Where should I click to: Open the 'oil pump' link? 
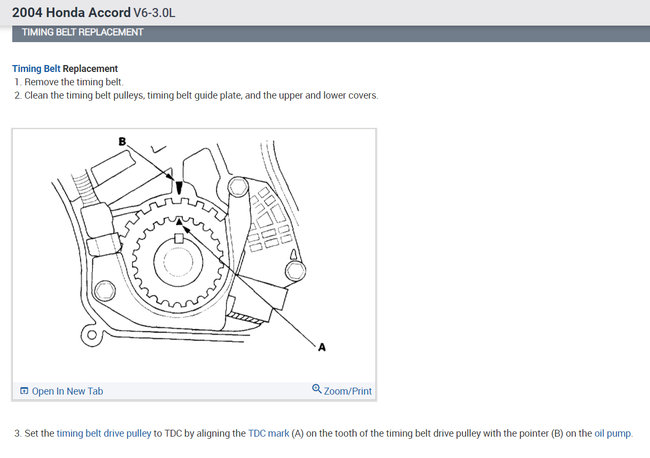coord(612,433)
